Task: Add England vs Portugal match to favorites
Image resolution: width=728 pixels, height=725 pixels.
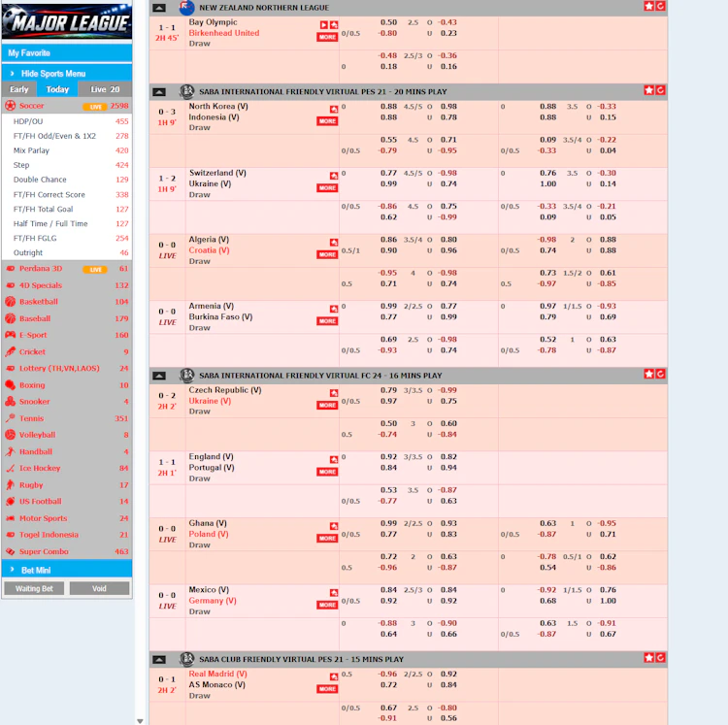Action: 334,459
